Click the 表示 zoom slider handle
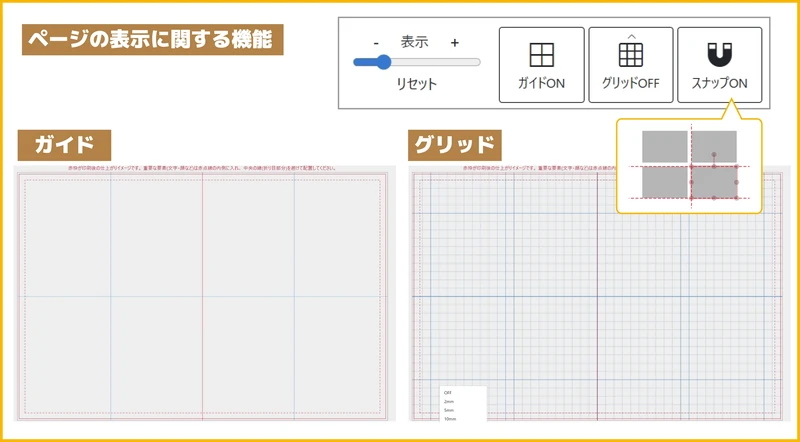This screenshot has height=442, width=800. point(383,62)
